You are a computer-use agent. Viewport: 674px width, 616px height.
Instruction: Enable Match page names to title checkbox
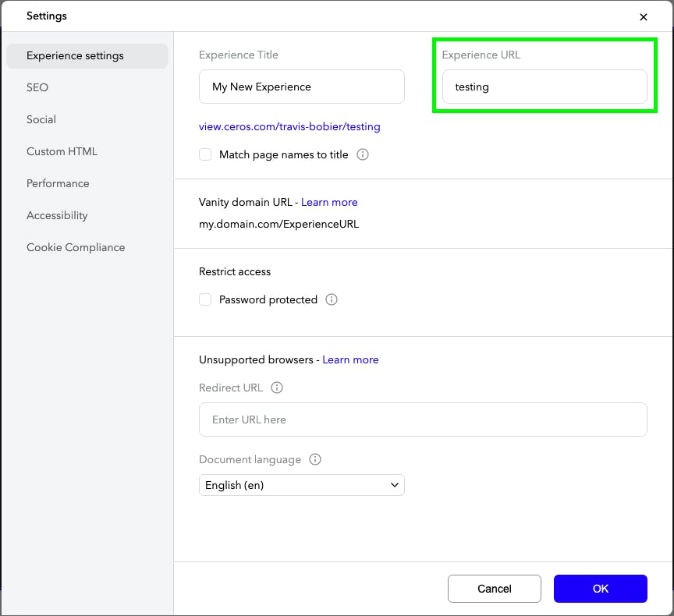pos(205,154)
